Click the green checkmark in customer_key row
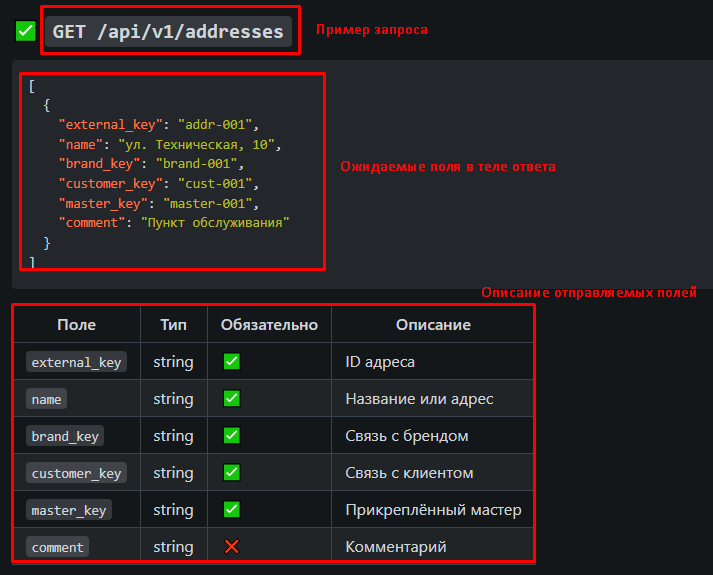Image resolution: width=713 pixels, height=575 pixels. (231, 473)
